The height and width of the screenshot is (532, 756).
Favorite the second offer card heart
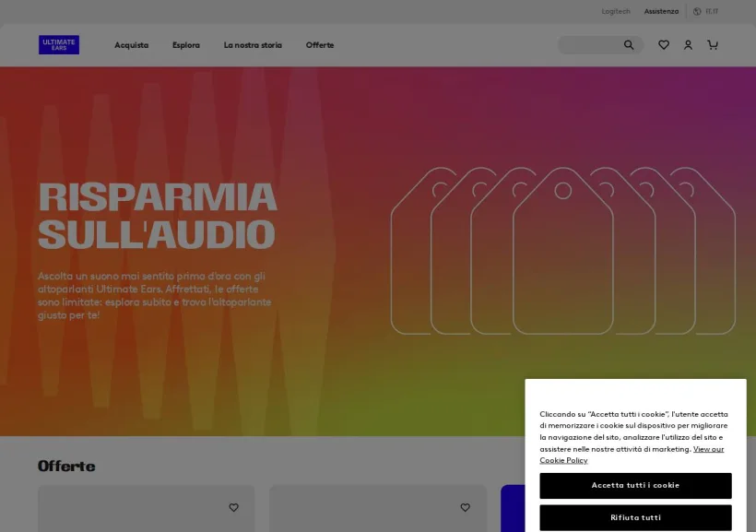coord(466,507)
